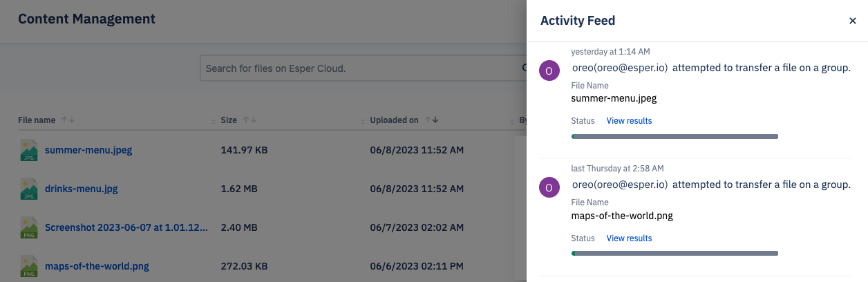Click the JPG icon for drinks-menu.jpg

[28, 189]
